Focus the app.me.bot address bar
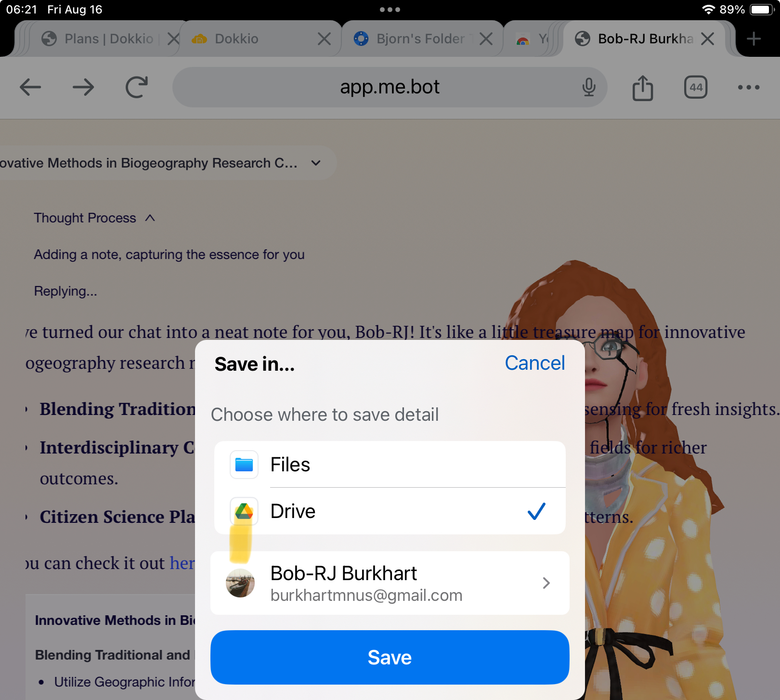780x700 pixels. [x=390, y=87]
